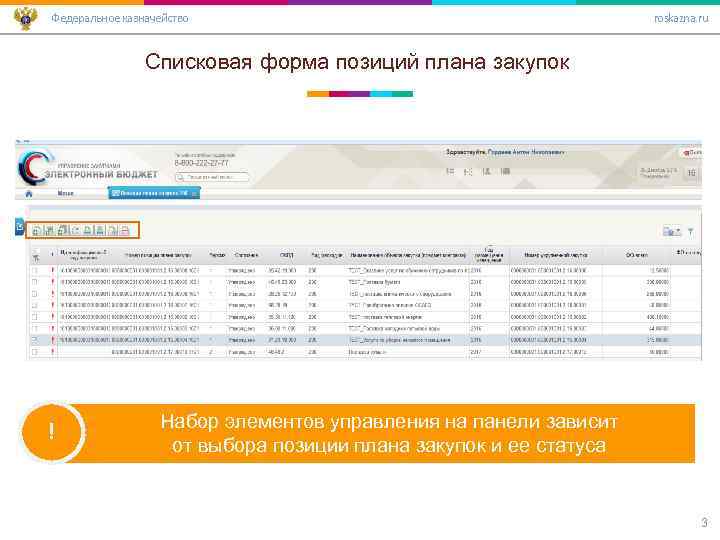Screen dimensions: 720x540
Task: Click the third of four header icons
Action: tap(486, 171)
